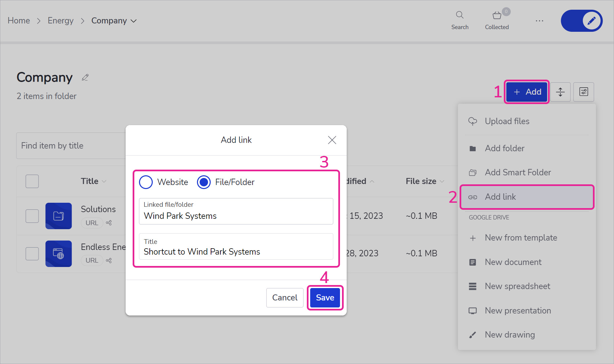The height and width of the screenshot is (364, 614).
Task: Click the Endless Energy website thumbnail
Action: coord(59,254)
